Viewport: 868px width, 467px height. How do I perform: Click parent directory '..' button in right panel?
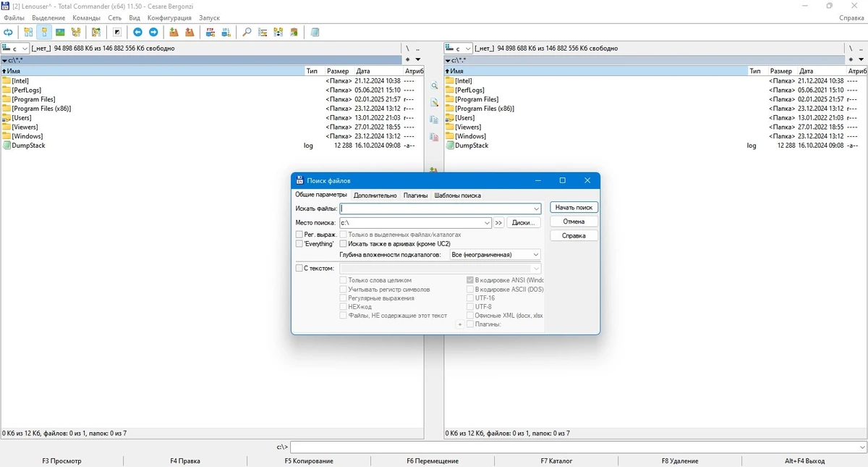(x=861, y=49)
